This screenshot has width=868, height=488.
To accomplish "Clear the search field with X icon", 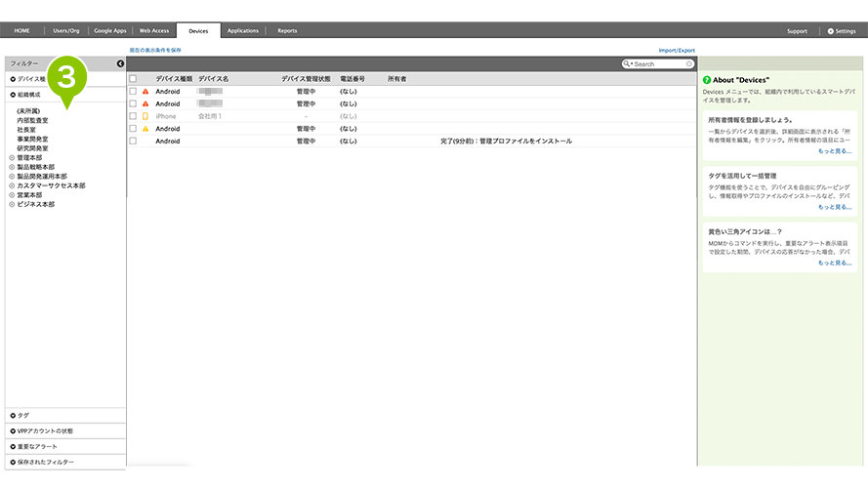I will coord(689,63).
